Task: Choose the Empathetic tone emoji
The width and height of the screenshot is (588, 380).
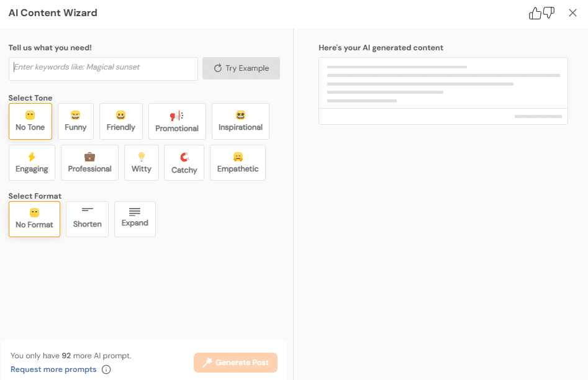Action: (237, 162)
